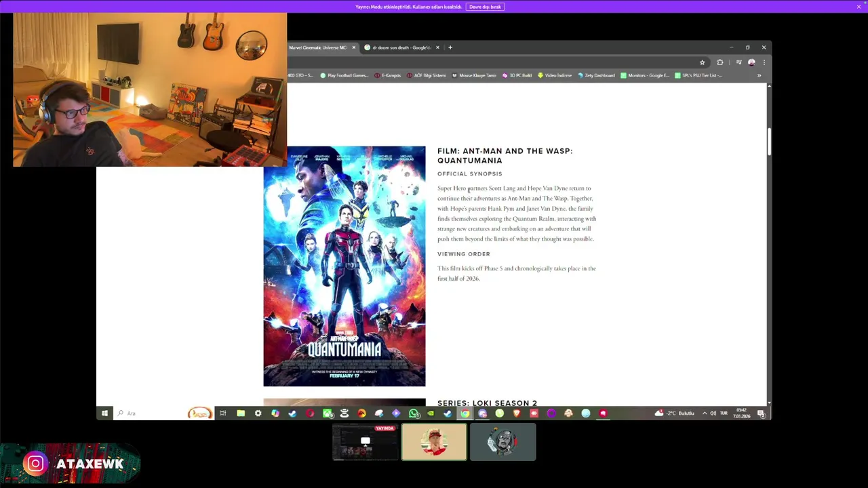Screen dimensions: 868x488
Task: Select the YAYINDA screen share thumbnail
Action: click(x=366, y=442)
